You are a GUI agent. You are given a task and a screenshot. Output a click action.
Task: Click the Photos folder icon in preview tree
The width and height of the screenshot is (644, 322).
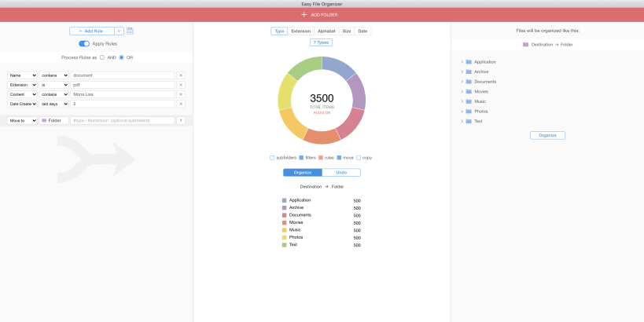469,112
